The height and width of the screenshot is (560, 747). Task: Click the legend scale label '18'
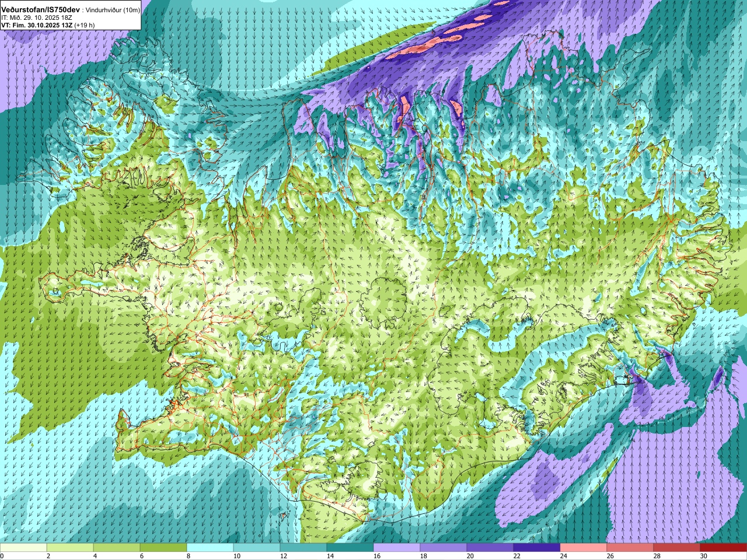[423, 556]
